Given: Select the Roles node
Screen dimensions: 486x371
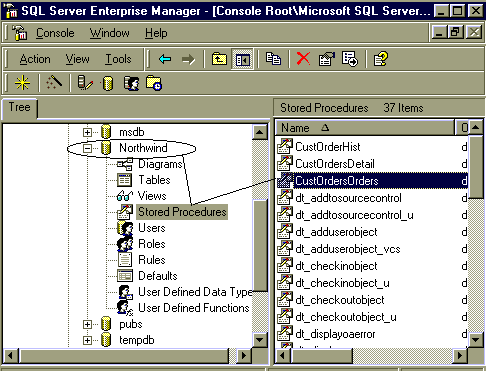Looking at the screenshot, I should point(152,244).
